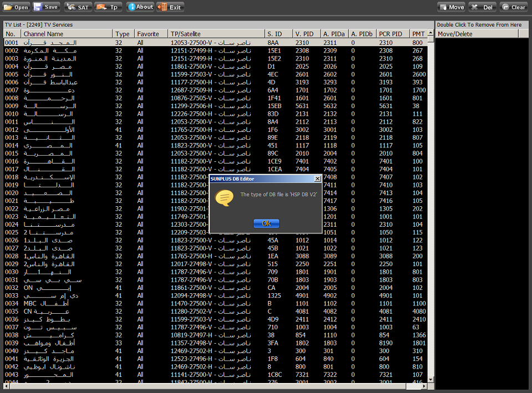The image size is (532, 393).
Task: Sort by the S. ID column header
Action: pyautogui.click(x=278, y=34)
